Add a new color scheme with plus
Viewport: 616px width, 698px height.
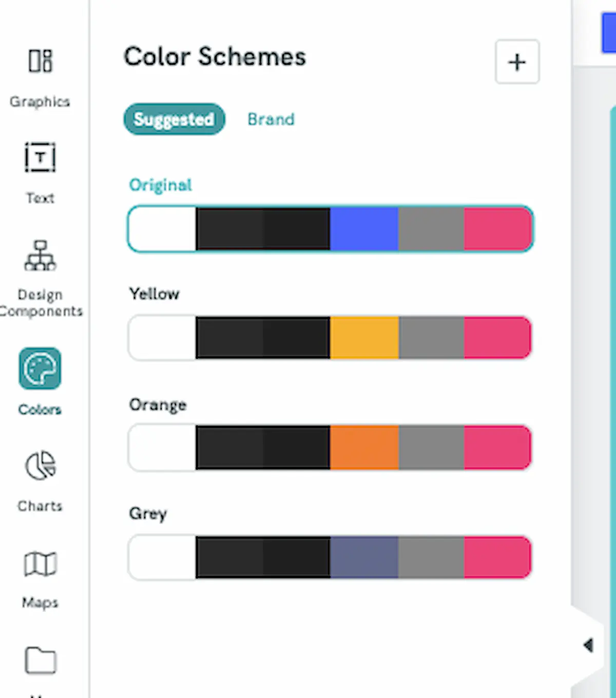click(517, 62)
